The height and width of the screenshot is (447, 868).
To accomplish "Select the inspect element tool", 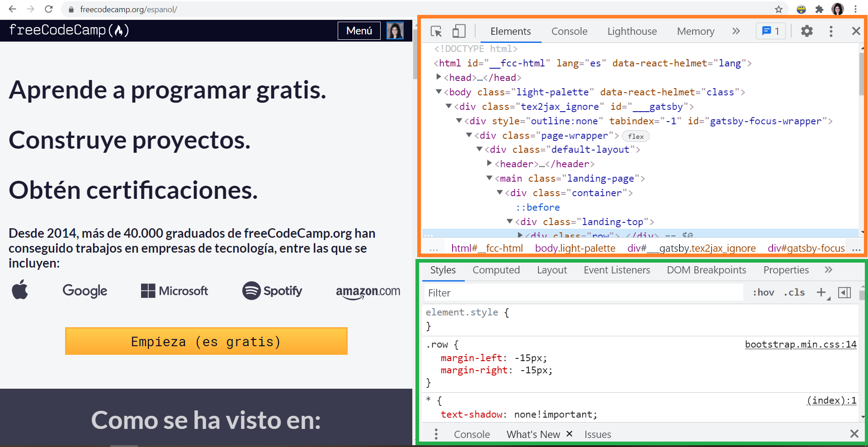I will click(x=435, y=31).
